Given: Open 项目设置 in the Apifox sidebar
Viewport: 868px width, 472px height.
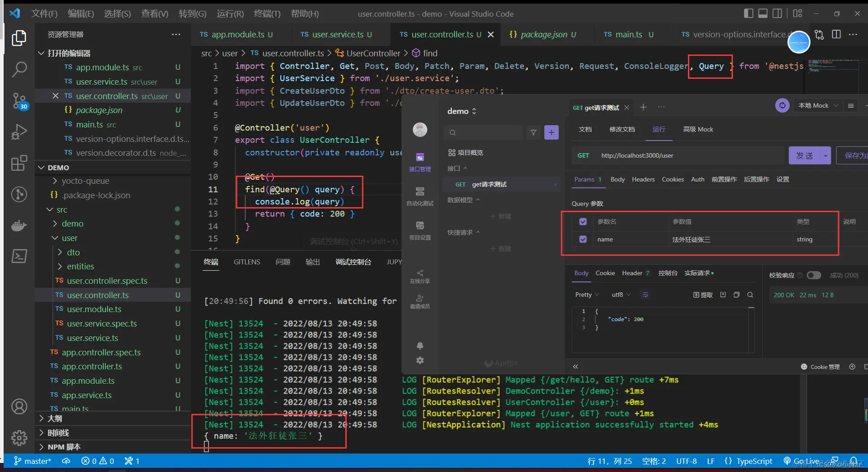Looking at the screenshot, I should point(420,231).
